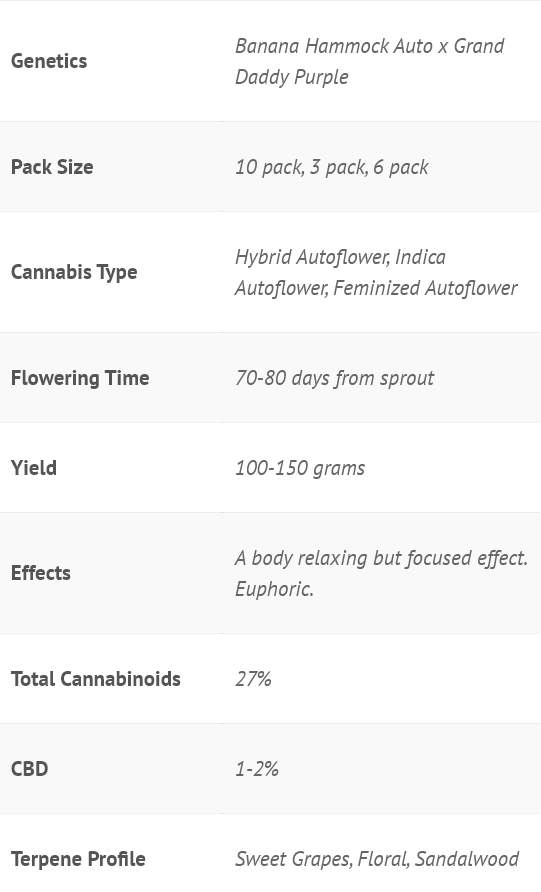
Task: Click the Genetics row label
Action: click(x=49, y=61)
